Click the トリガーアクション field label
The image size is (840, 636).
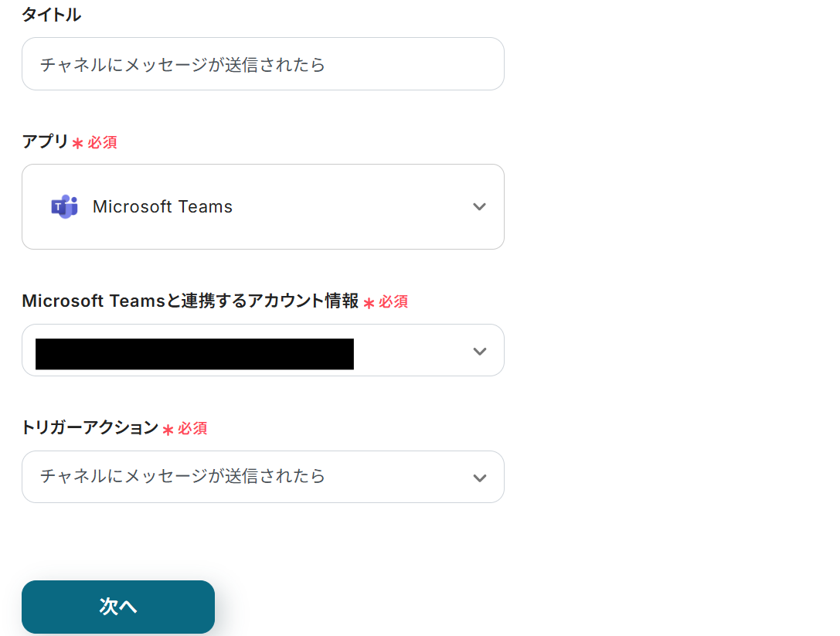90,427
